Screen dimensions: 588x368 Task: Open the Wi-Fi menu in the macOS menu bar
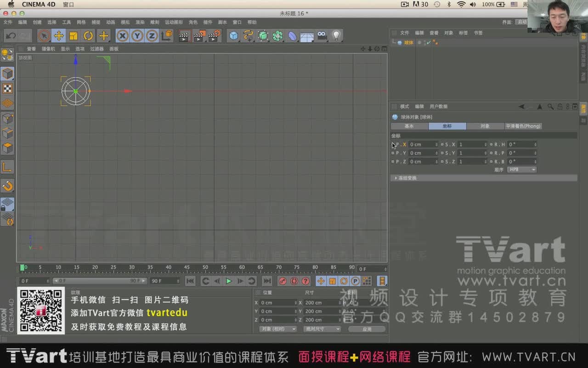[461, 4]
